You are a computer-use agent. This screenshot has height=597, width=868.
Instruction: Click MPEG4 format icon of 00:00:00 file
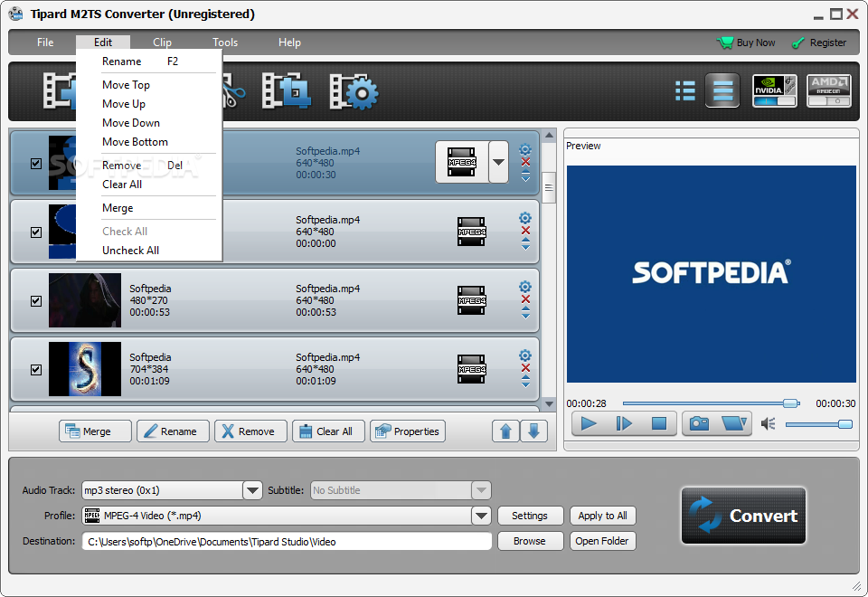(x=472, y=232)
